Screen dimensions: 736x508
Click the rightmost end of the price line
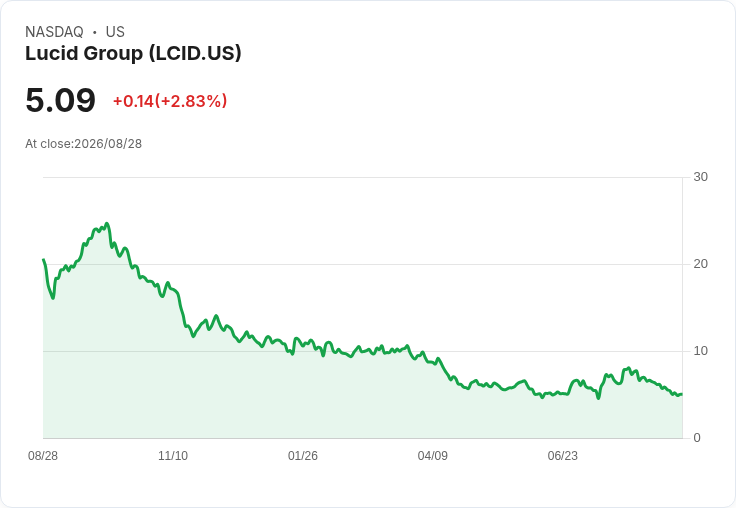681,394
